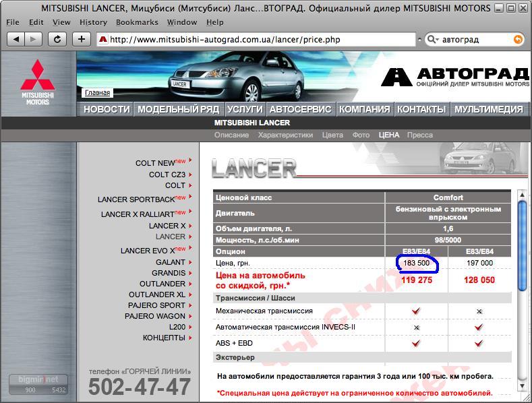Click red arrow beside OUTLANDER
Viewport: 532px width, 403px height.
[x=190, y=284]
